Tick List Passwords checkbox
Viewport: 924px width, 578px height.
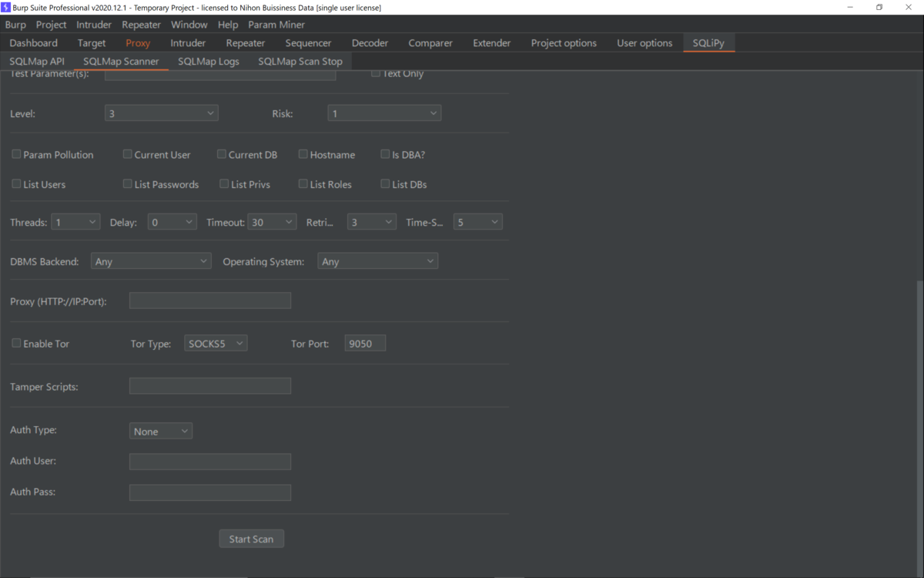pos(128,184)
